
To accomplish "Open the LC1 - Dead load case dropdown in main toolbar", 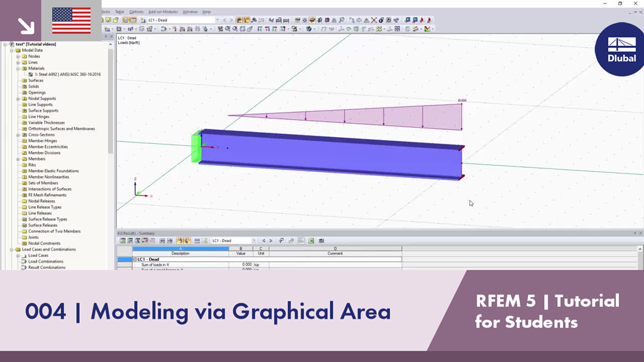I will click(217, 20).
